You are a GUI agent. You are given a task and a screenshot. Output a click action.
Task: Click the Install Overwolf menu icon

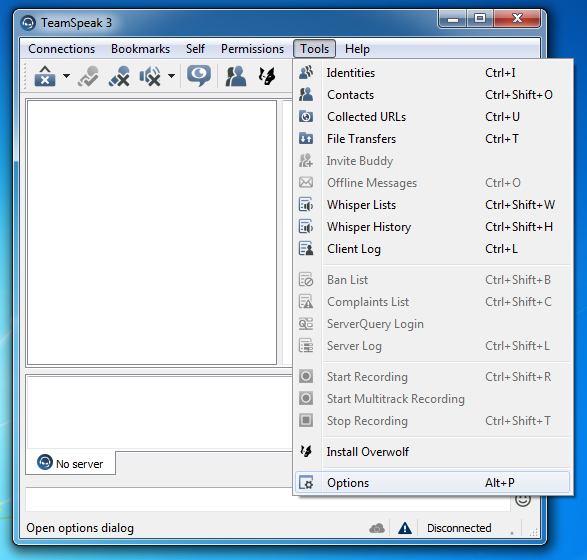306,451
